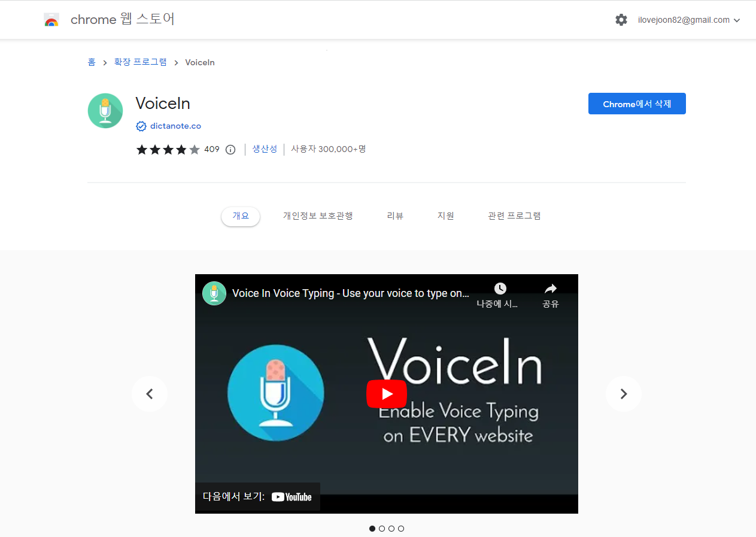Open 다음에서 보기 YouTube link
Screen dimensions: 756x537
(x=257, y=496)
